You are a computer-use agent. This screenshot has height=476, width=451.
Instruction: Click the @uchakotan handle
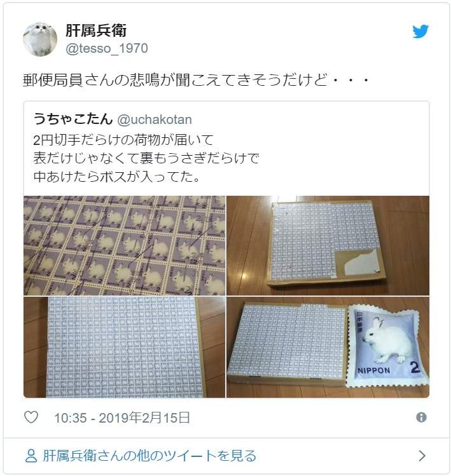pos(155,119)
